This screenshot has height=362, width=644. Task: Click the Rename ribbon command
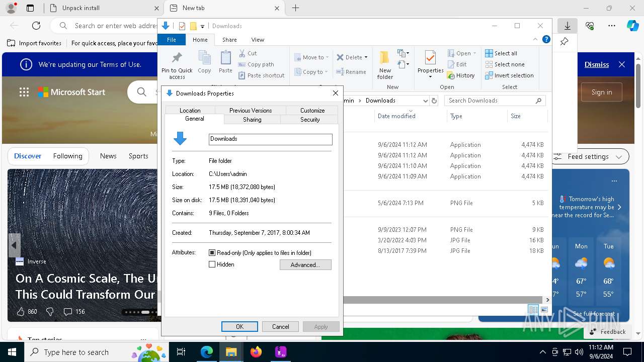351,72
